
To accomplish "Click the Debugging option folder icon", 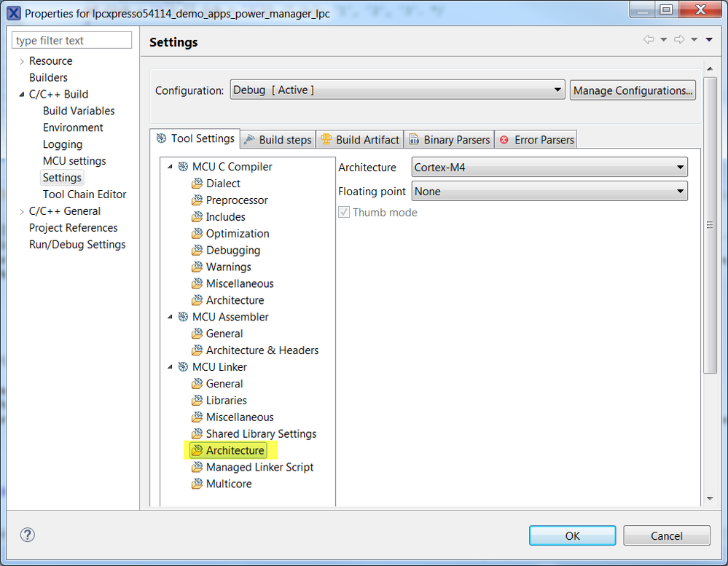I will pos(197,250).
